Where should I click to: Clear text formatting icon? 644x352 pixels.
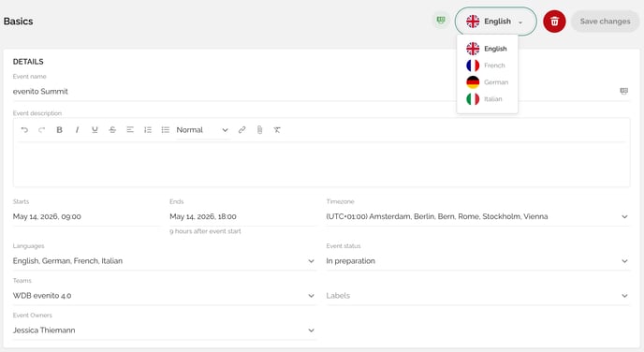(x=277, y=130)
